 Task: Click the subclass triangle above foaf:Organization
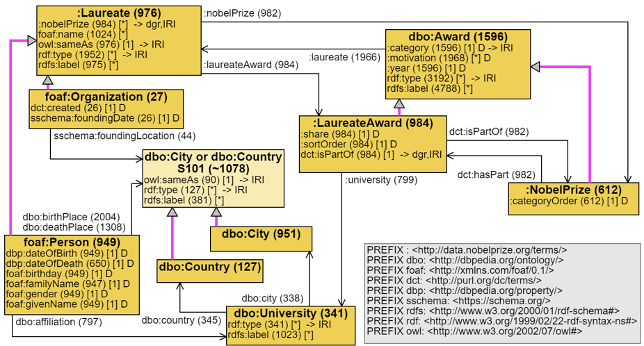tap(47, 81)
